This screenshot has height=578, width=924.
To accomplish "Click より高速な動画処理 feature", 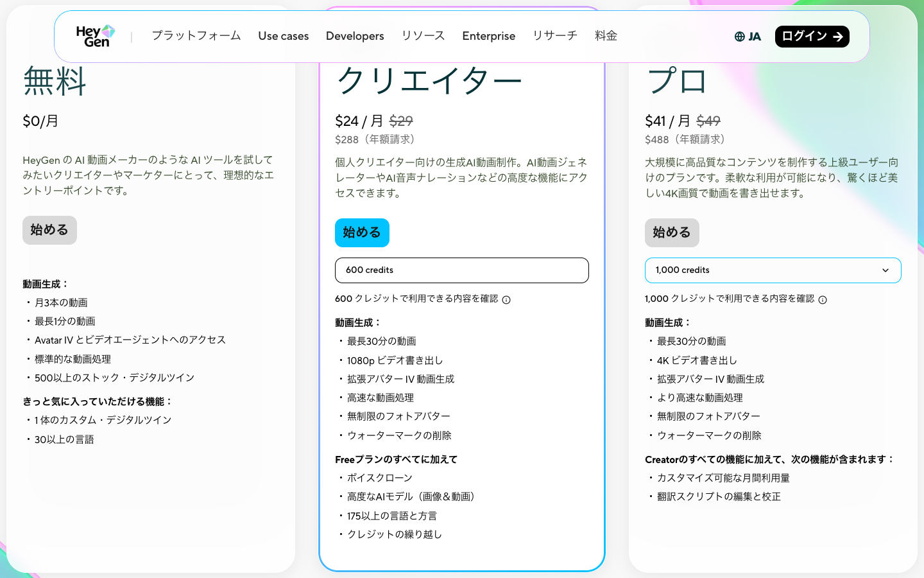I will coord(700,398).
